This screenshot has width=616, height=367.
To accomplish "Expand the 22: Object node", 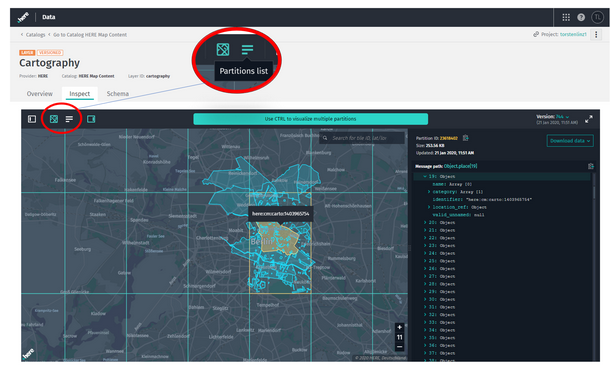I will pyautogui.click(x=425, y=238).
